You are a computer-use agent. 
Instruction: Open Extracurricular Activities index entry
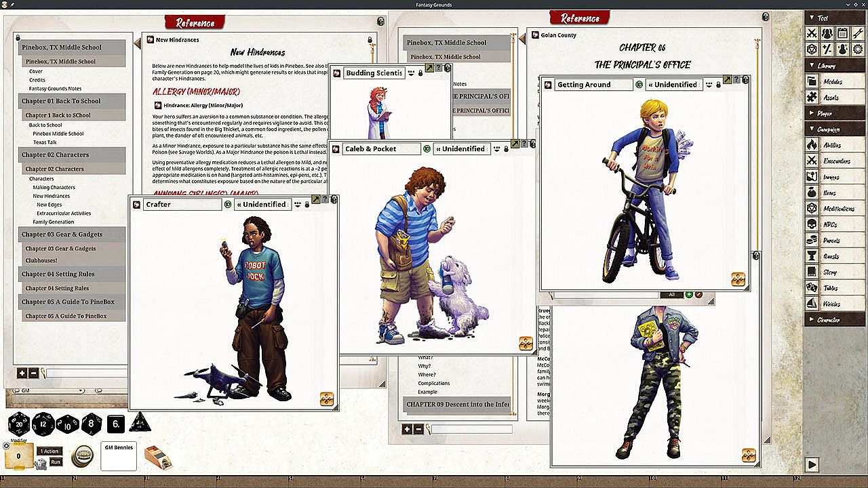64,213
